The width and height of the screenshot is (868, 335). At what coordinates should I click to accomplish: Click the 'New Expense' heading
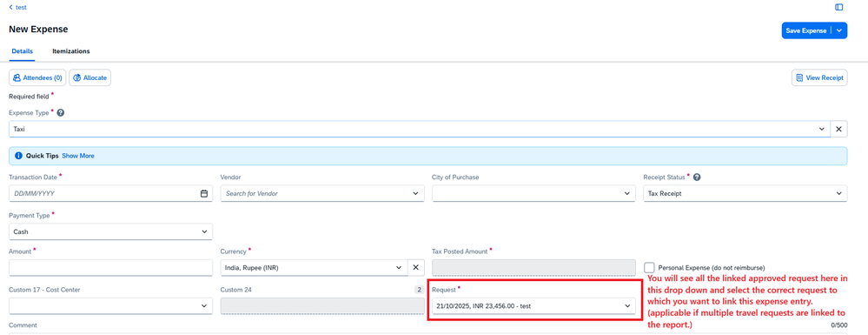[38, 29]
